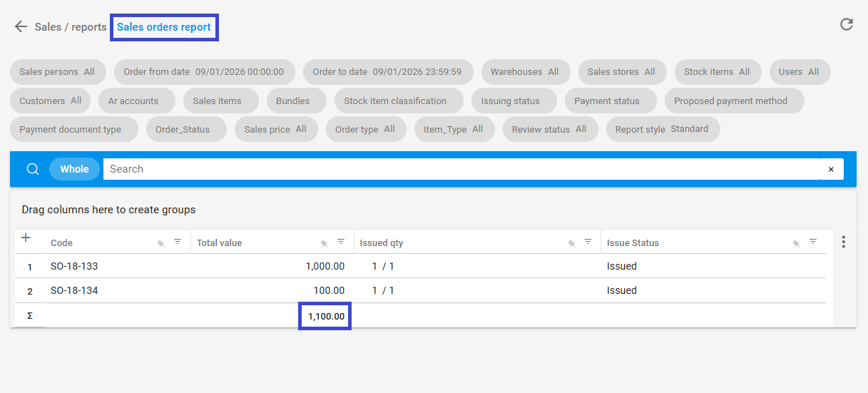Open the Issue Status column filter menu
Viewport: 868px width, 393px height.
pos(813,242)
